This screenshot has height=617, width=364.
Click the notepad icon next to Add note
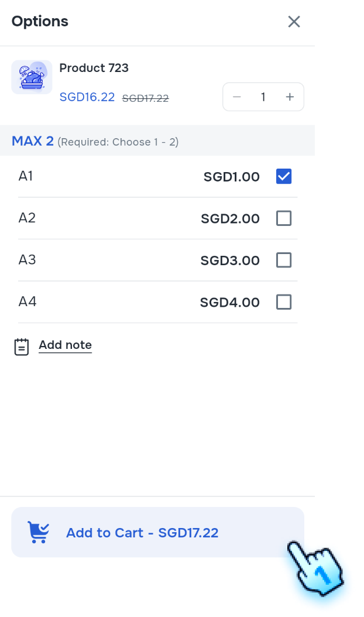tap(22, 345)
